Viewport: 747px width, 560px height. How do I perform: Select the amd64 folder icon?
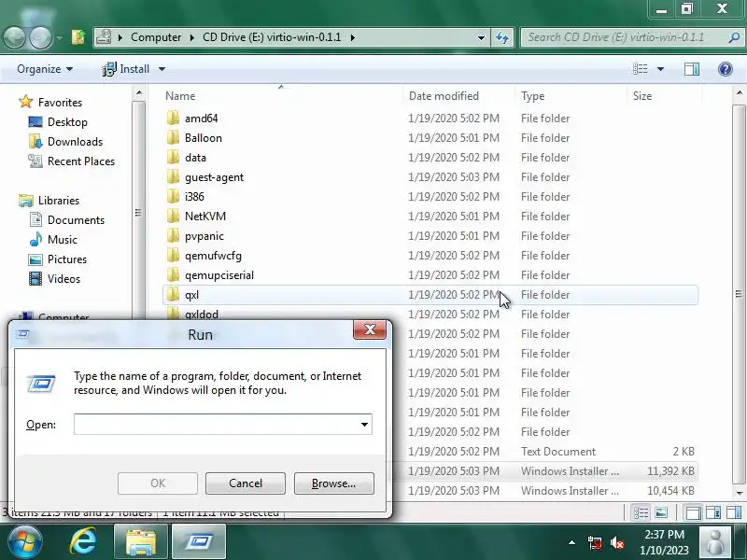pos(173,118)
